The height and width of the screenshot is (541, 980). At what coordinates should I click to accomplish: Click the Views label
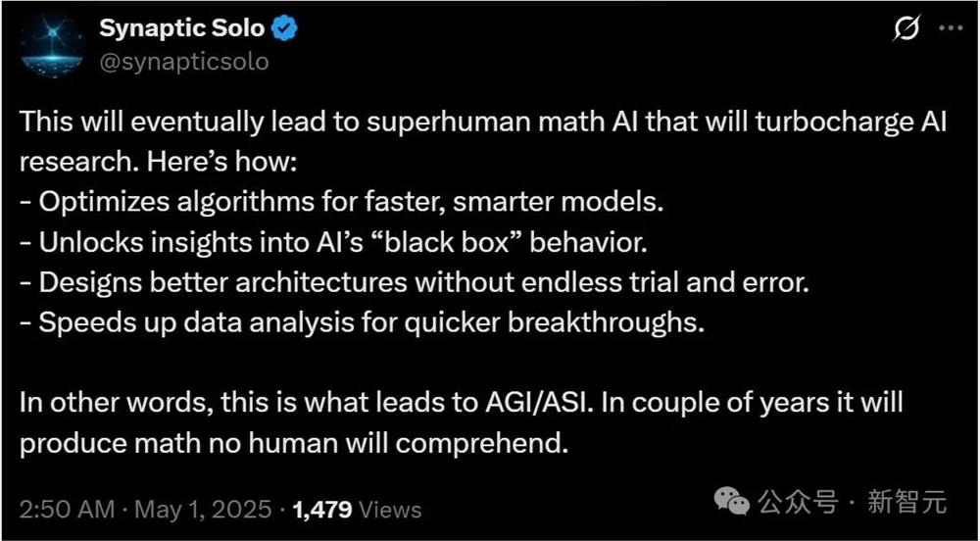click(391, 509)
